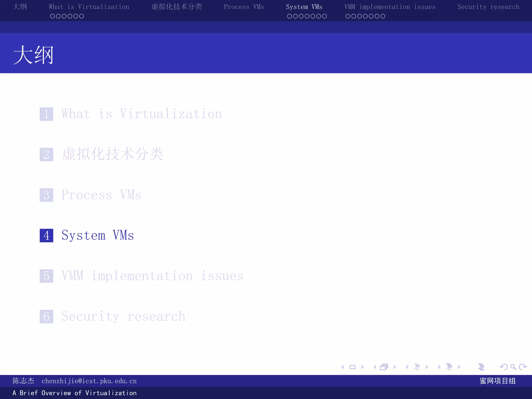Jump to the next section with the arrow

[459, 367]
